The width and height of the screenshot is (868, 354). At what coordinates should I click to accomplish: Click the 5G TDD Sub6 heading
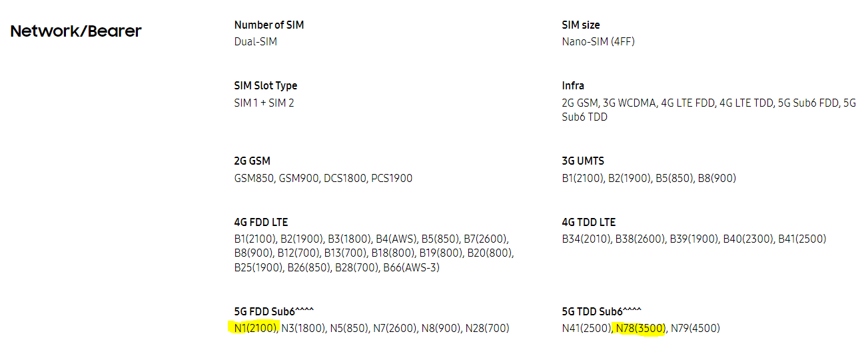[x=602, y=311]
